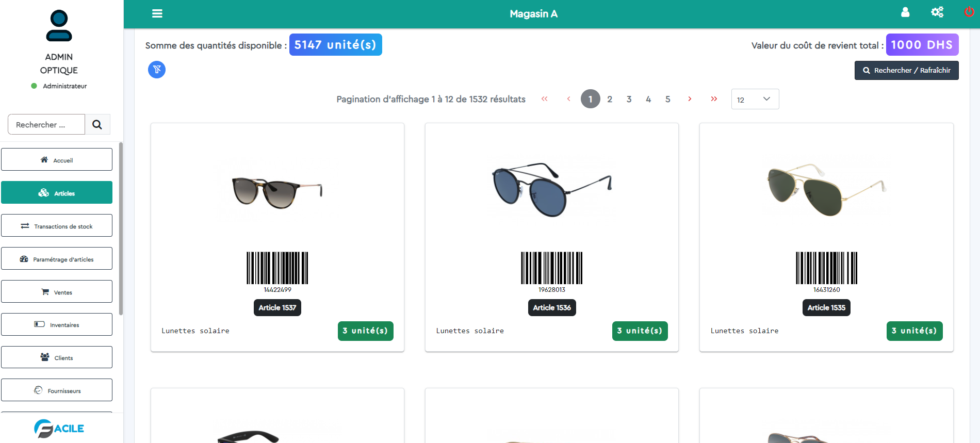Click the user profile icon in header

pyautogui.click(x=905, y=12)
